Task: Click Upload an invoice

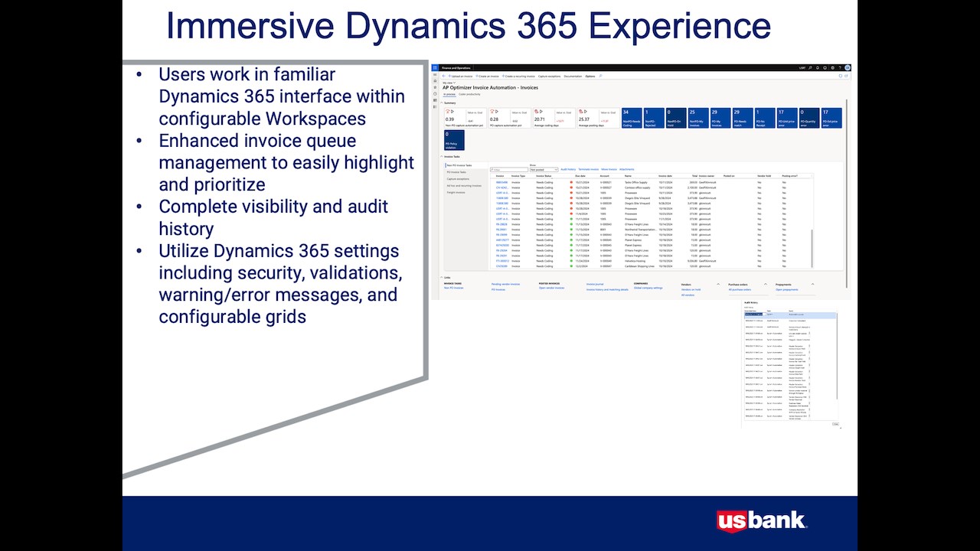Action: pyautogui.click(x=461, y=77)
